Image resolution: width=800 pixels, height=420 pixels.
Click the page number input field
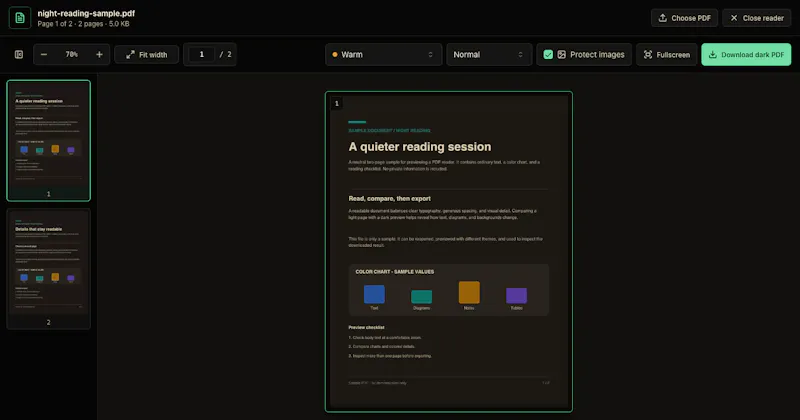202,55
